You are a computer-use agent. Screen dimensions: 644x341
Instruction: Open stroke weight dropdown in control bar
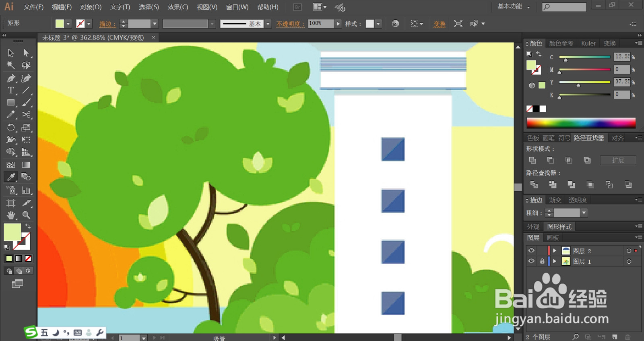click(155, 24)
